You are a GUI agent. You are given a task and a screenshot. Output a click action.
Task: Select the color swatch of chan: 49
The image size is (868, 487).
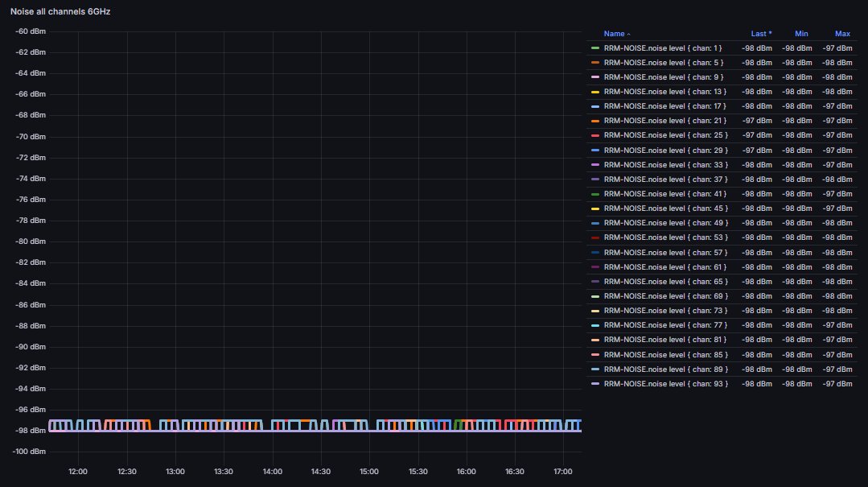tap(595, 223)
